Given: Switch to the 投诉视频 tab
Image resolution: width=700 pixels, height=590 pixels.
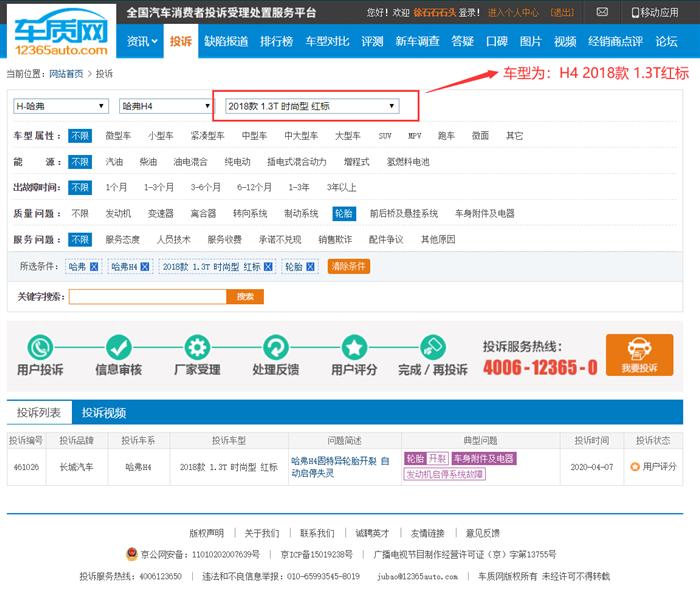Looking at the screenshot, I should tap(104, 412).
